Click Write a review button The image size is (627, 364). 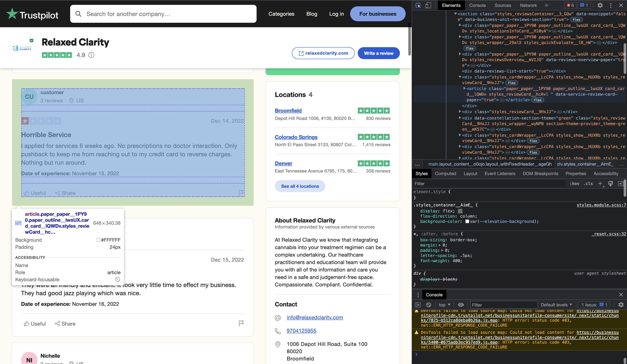click(378, 53)
